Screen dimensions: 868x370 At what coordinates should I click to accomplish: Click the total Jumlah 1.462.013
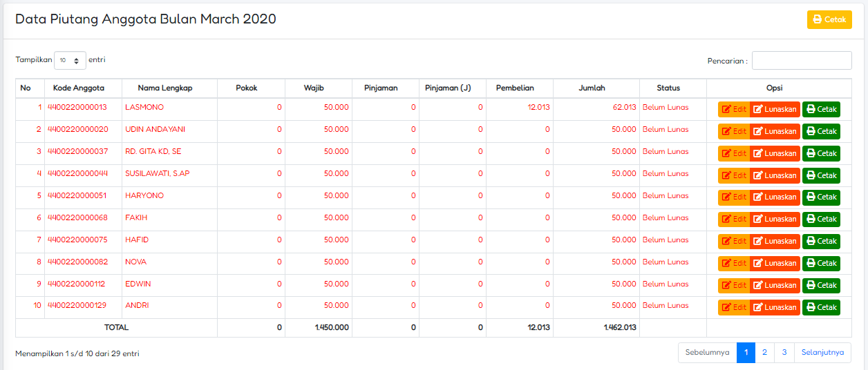coord(620,328)
